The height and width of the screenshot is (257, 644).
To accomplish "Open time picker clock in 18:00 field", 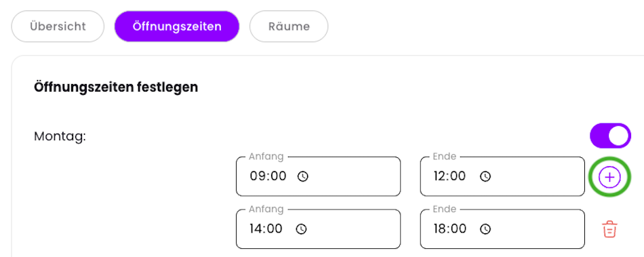I will click(x=486, y=229).
